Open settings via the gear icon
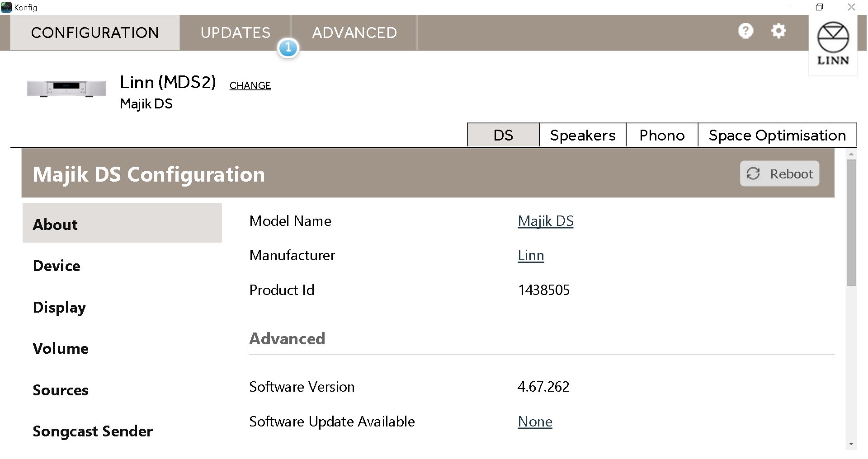868x459 pixels. click(x=778, y=31)
